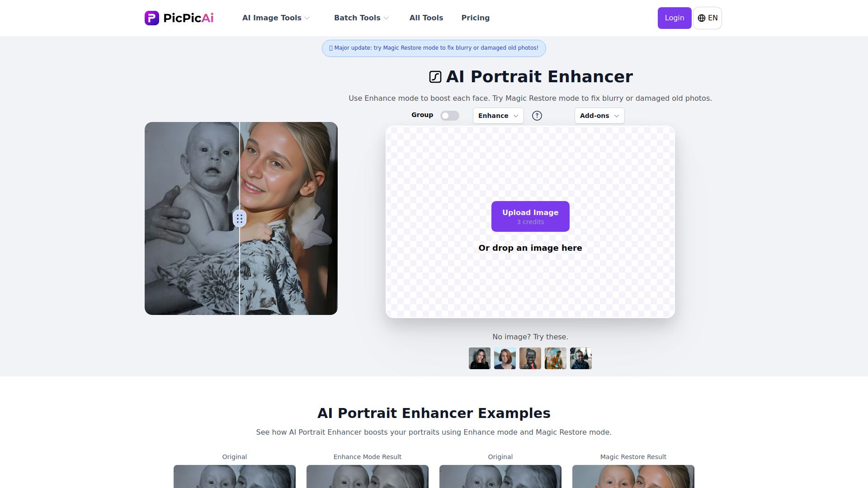Select the red-haired woman sample thumbnail
This screenshot has width=868, height=488.
point(505,358)
